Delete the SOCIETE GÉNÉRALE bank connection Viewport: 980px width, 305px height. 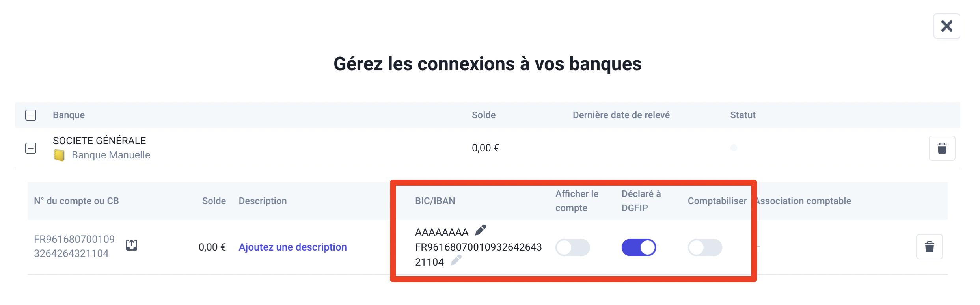point(942,148)
